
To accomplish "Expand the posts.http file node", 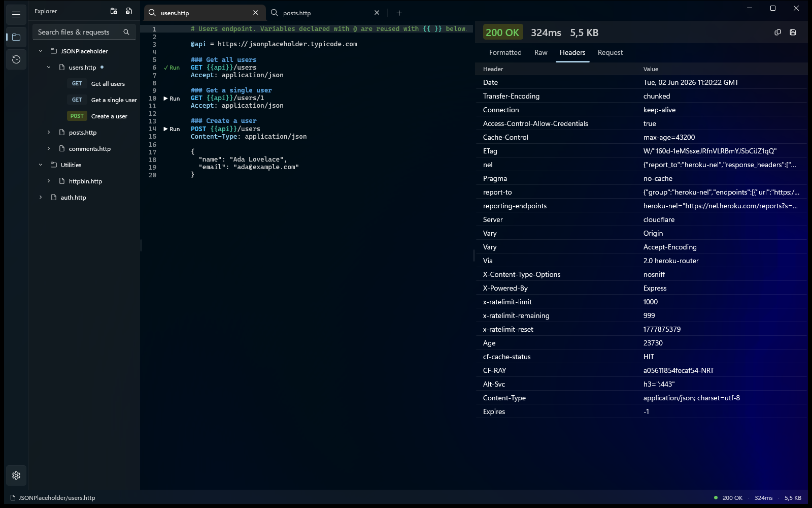I will pos(49,132).
